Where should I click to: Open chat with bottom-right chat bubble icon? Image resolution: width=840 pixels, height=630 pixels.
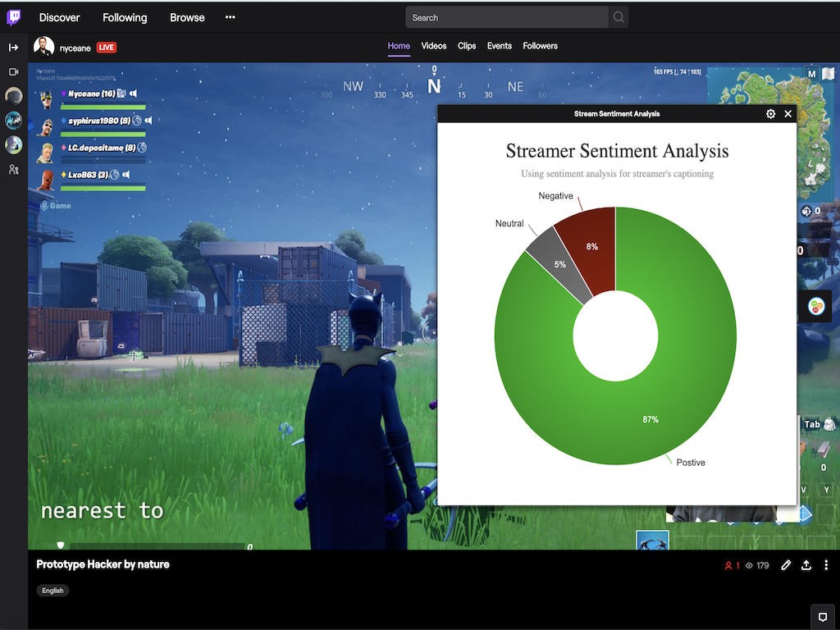[823, 617]
